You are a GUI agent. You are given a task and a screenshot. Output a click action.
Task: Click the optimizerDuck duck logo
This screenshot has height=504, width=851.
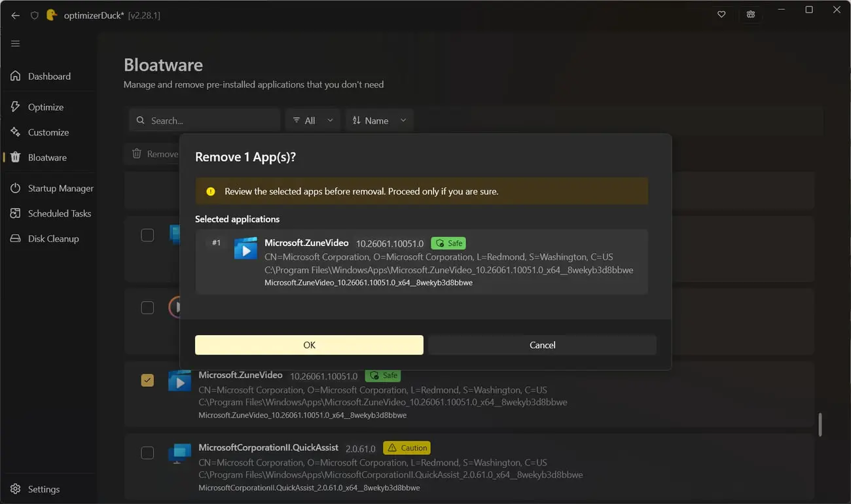point(52,14)
